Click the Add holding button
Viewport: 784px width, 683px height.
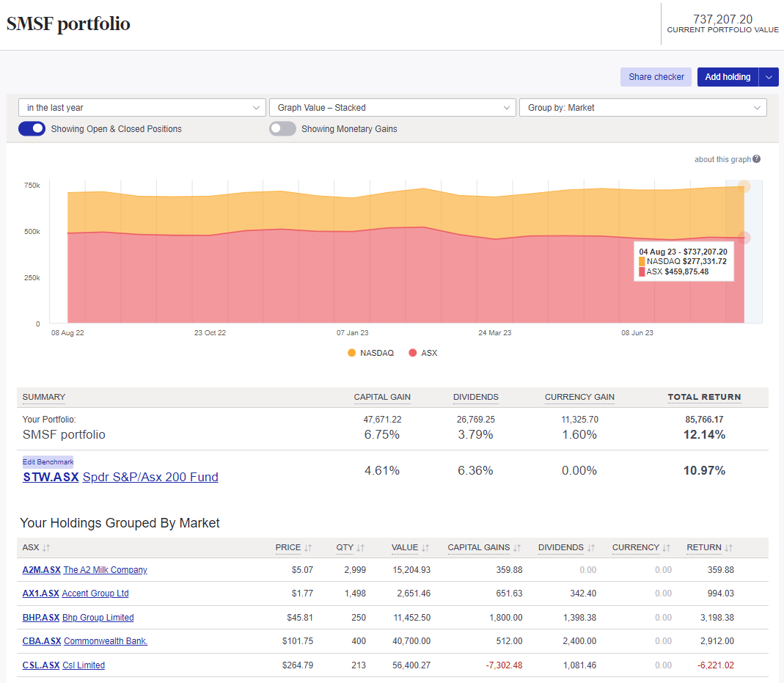point(728,76)
